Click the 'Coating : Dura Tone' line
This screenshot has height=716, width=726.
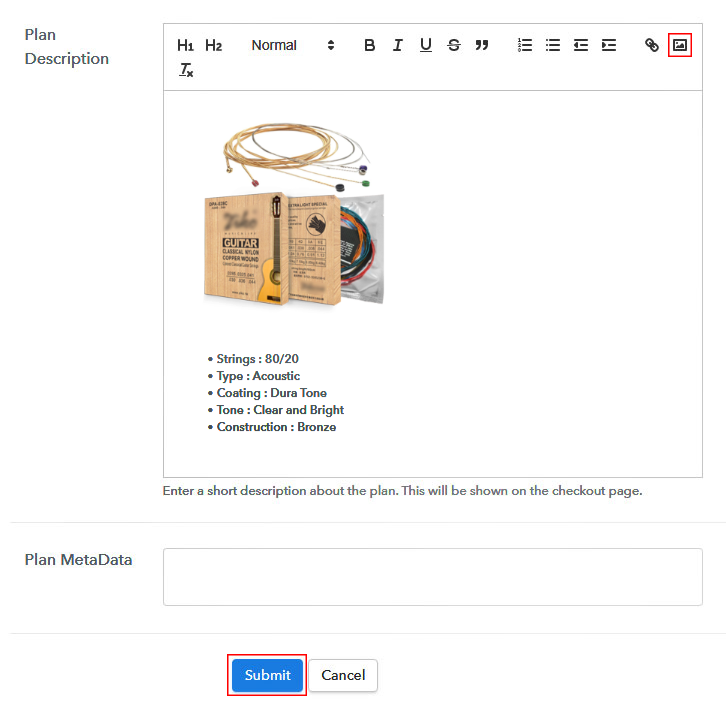(271, 393)
